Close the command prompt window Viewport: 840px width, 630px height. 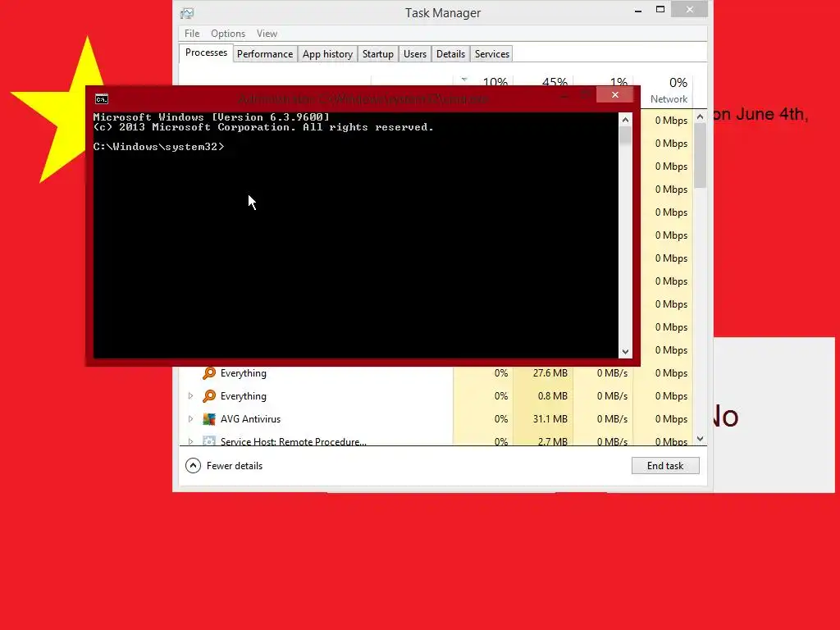(x=615, y=95)
